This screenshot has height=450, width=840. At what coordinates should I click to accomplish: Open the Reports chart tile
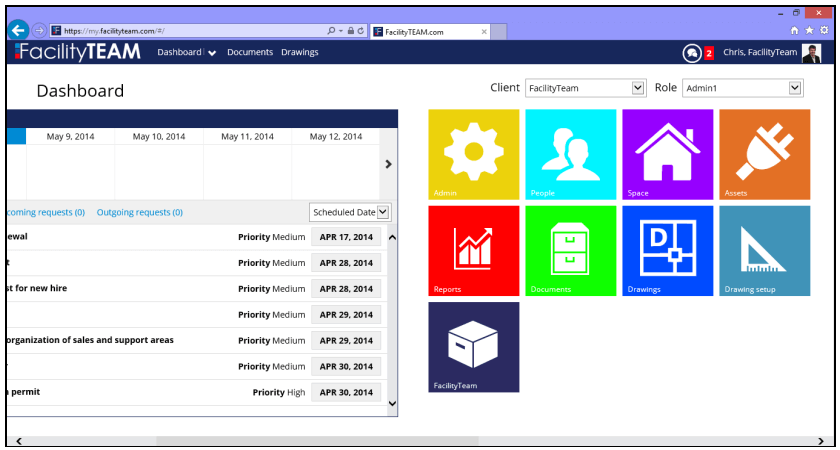(474, 251)
